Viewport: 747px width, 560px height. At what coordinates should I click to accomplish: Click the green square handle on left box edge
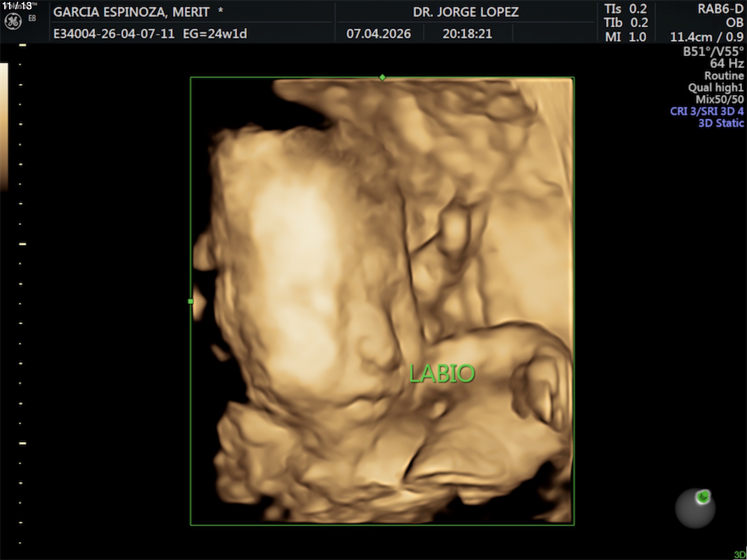pos(191,301)
